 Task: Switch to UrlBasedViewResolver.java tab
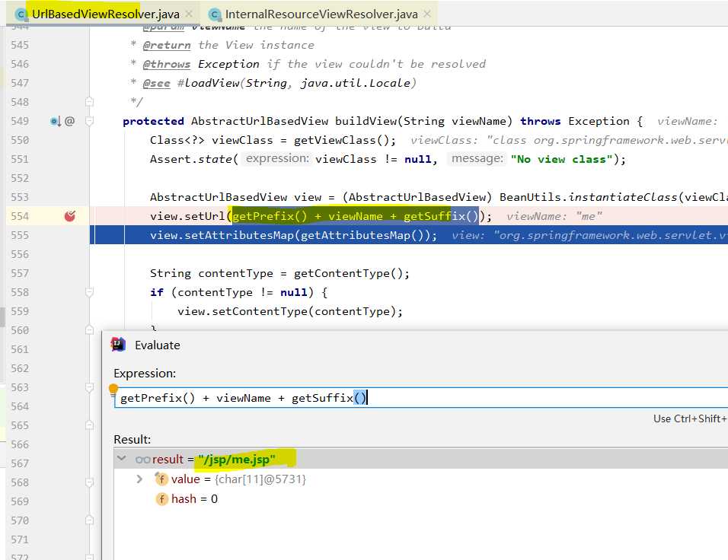tap(105, 14)
